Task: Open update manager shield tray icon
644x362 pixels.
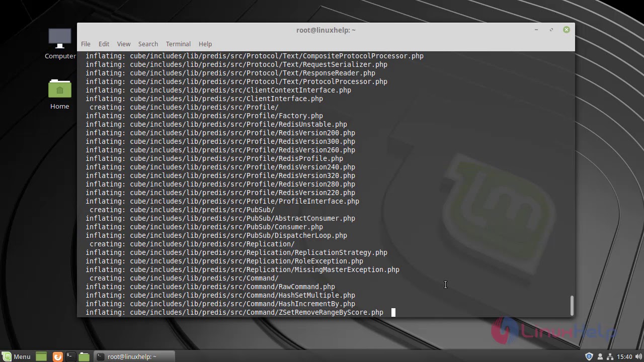Action: pyautogui.click(x=589, y=356)
